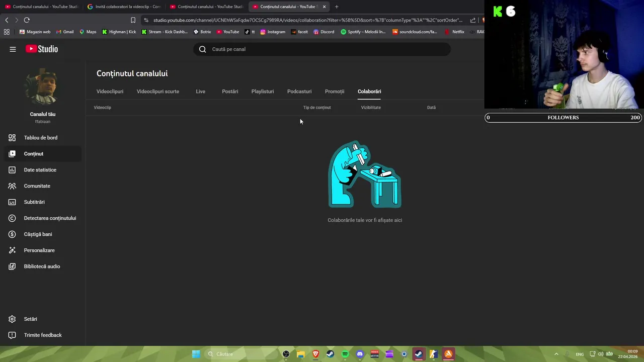Click the channel profile picture thumbnail
This screenshot has height=362, width=644.
(43, 87)
